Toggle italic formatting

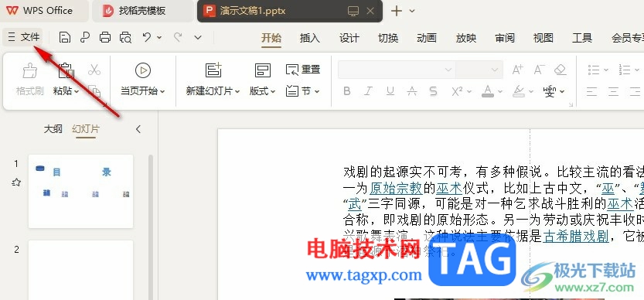pyautogui.click(x=369, y=91)
